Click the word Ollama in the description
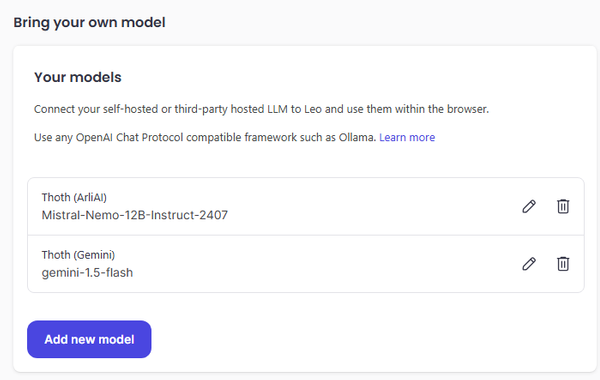Viewport: 600px width, 380px height. point(357,137)
